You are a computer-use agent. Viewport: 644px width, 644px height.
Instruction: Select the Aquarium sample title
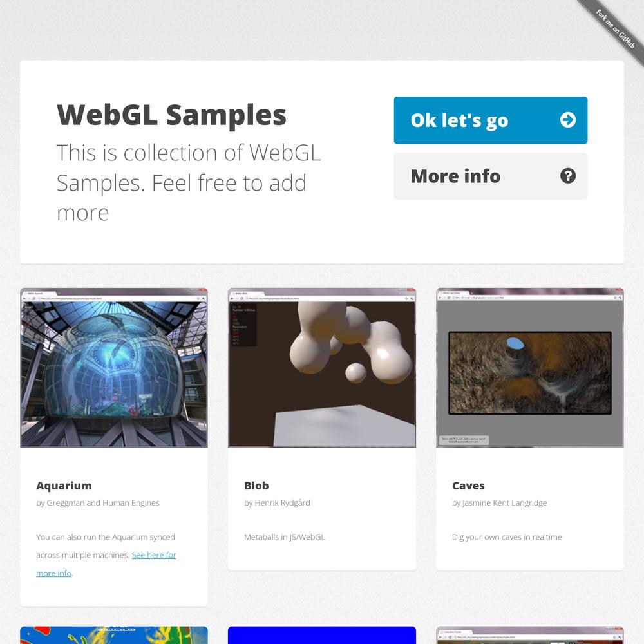(64, 486)
